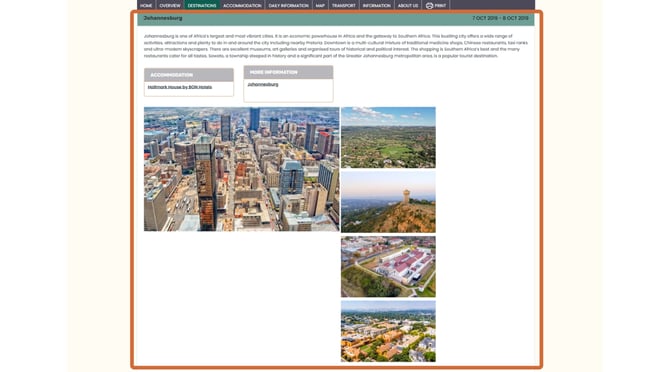Viewport: 670px width, 372px height.
Task: Click the Johannesburg heading title
Action: (x=163, y=18)
